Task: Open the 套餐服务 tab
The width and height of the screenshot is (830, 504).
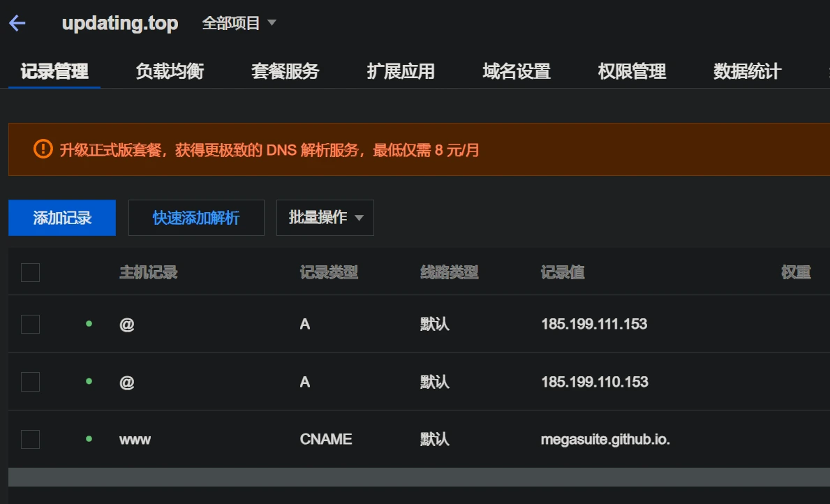Action: click(x=285, y=71)
